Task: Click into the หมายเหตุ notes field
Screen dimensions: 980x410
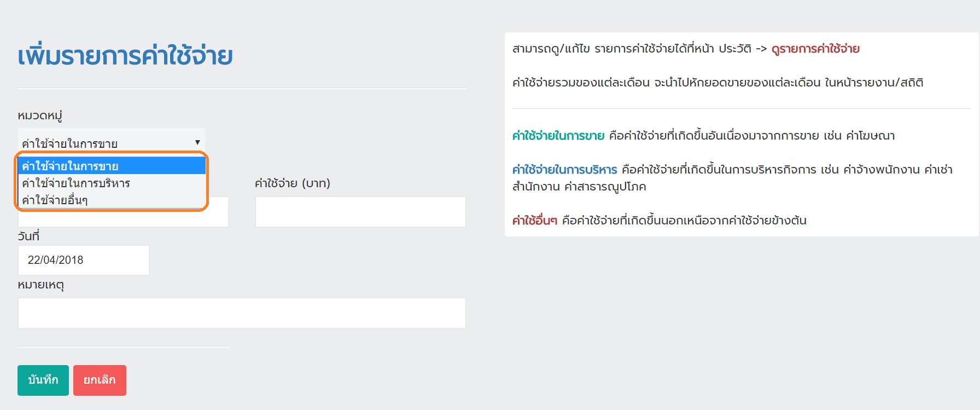Action: (x=242, y=313)
